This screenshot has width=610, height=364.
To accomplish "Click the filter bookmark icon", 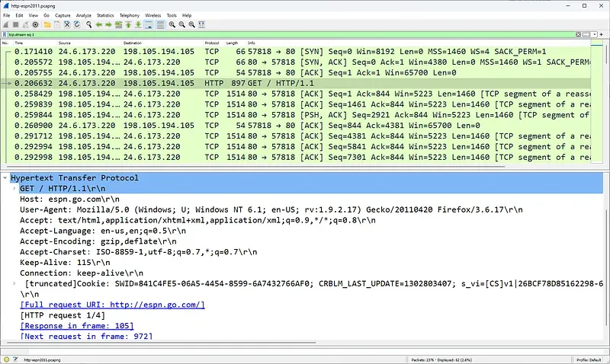I will [x=5, y=34].
